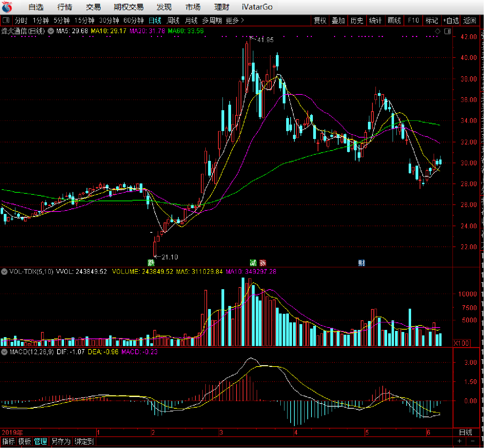The height and width of the screenshot is (448, 484).
Task: Click the MA20: 31.78 value
Action: 147,31
